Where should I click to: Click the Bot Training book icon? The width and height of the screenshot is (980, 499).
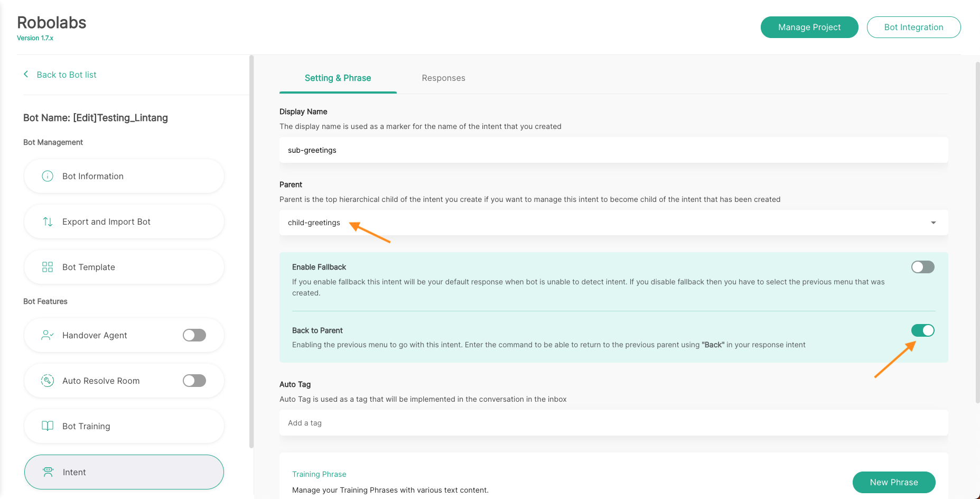tap(48, 426)
